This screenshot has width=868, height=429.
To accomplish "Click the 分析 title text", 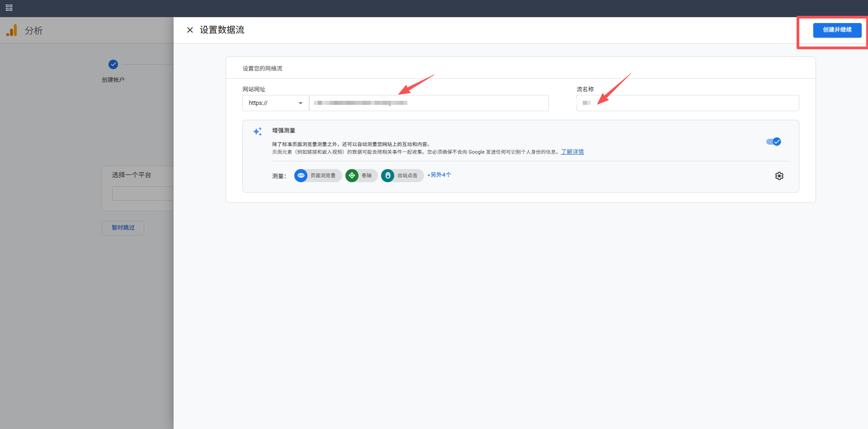I will tap(34, 30).
